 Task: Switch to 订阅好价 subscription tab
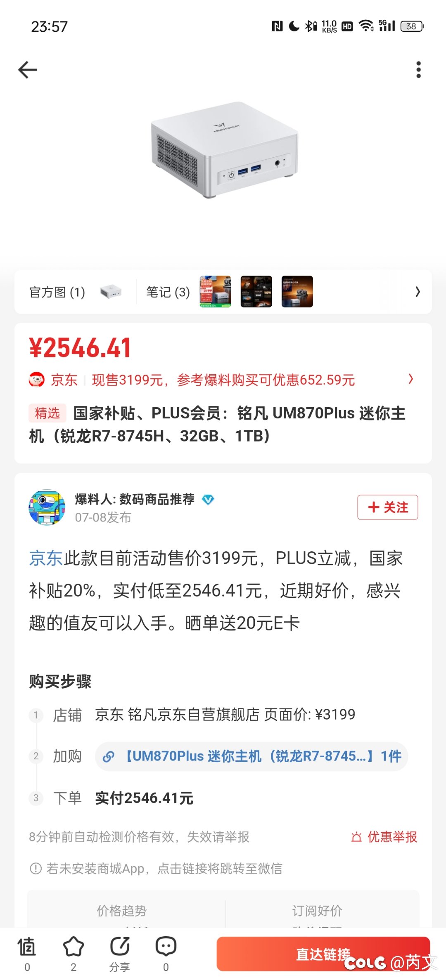tap(317, 910)
